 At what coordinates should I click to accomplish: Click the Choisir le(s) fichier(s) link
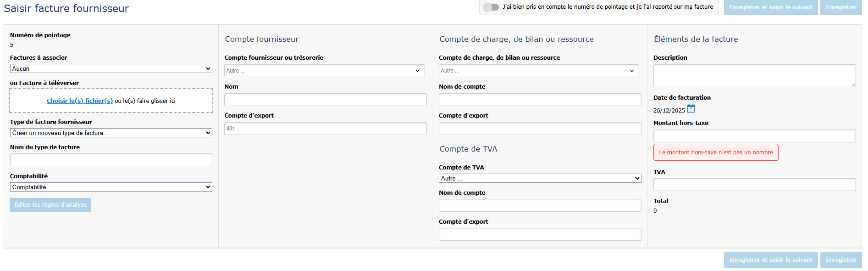point(80,101)
